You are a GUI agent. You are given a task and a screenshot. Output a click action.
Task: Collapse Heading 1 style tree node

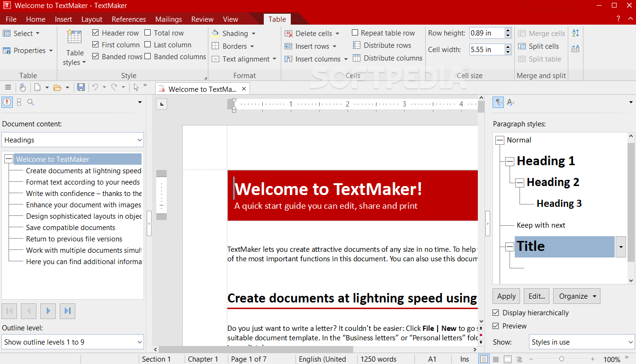pos(510,161)
